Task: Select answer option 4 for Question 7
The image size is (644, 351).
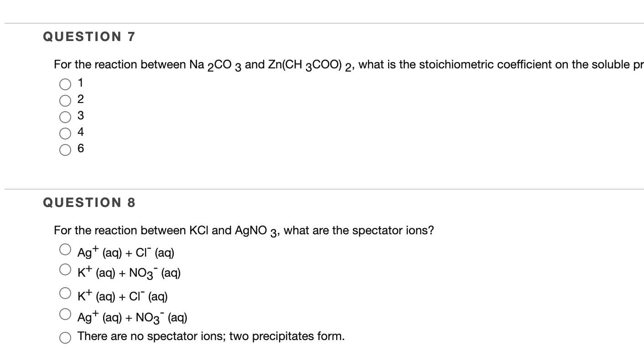Action: pos(65,133)
